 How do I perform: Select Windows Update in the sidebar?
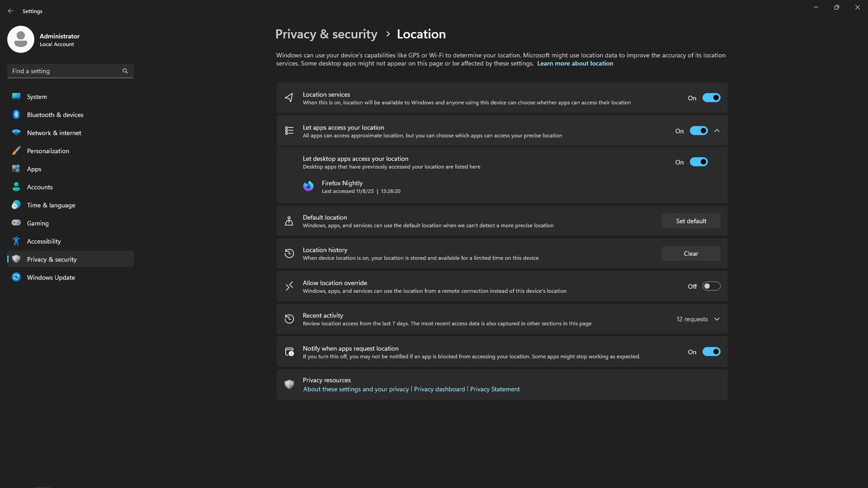point(51,277)
